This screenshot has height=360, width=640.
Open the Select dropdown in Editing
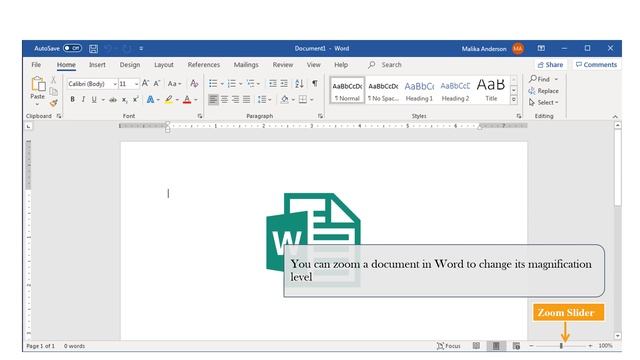543,102
